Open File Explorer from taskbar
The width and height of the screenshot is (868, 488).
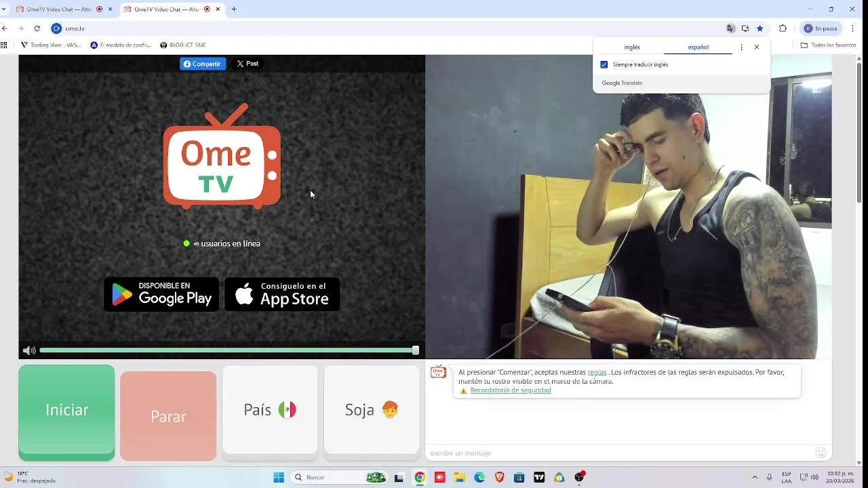point(459,477)
